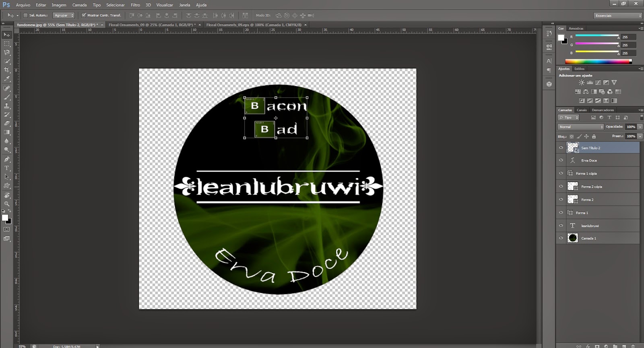The height and width of the screenshot is (348, 644).
Task: Open the Opacidade slider dropdown arrow
Action: point(640,126)
